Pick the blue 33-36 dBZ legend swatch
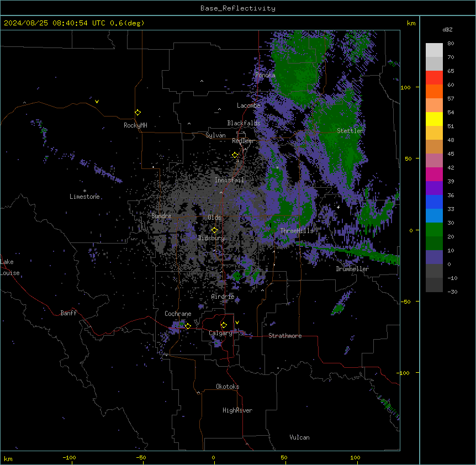 [x=434, y=202]
